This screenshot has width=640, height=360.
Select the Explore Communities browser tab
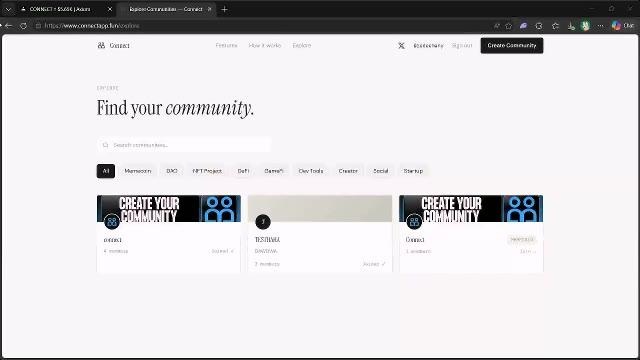point(166,9)
